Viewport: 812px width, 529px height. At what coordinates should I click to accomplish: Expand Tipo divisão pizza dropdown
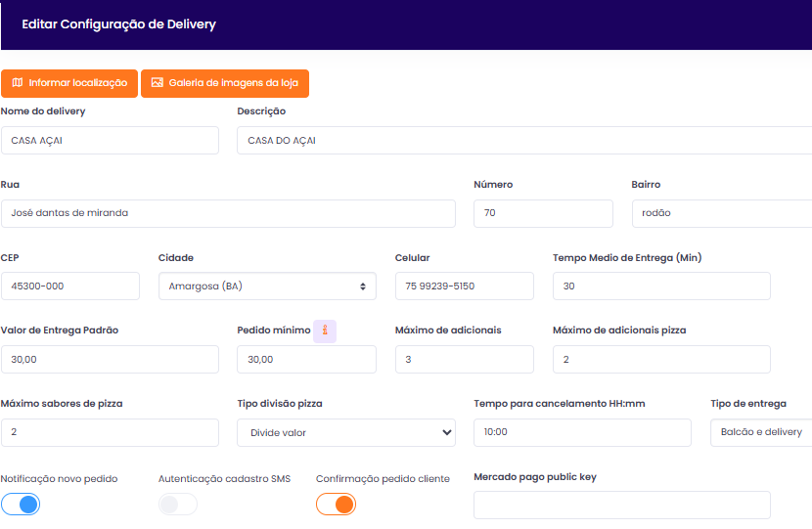pyautogui.click(x=345, y=432)
